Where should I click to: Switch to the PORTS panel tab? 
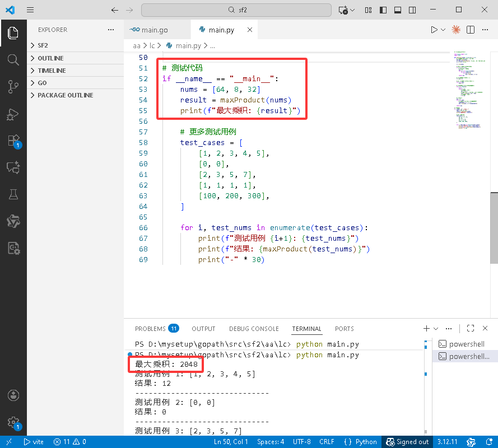pos(345,329)
